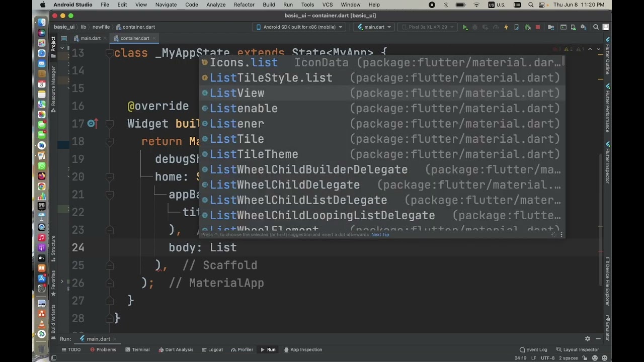
Task: Trigger Flutter Hot Reload lightning icon
Action: [506, 27]
